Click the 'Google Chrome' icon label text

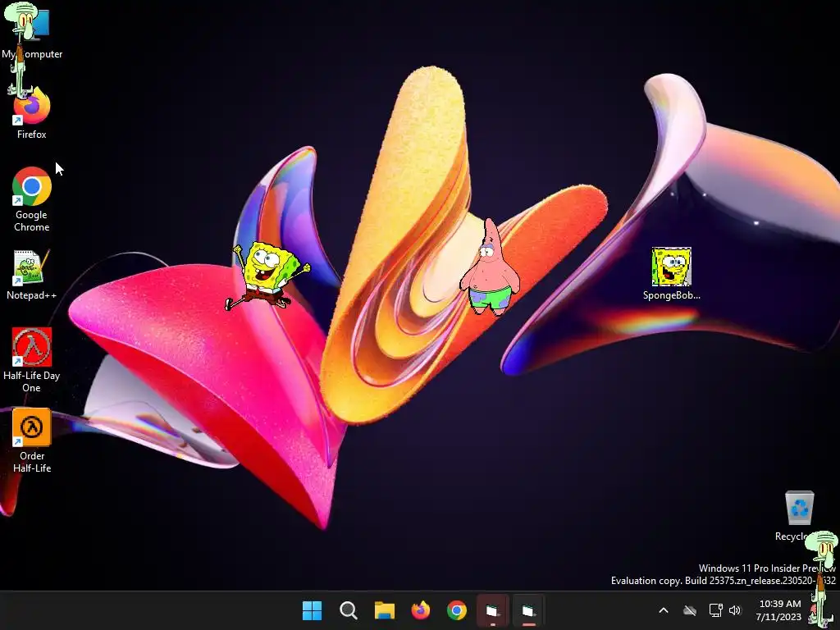click(x=32, y=221)
